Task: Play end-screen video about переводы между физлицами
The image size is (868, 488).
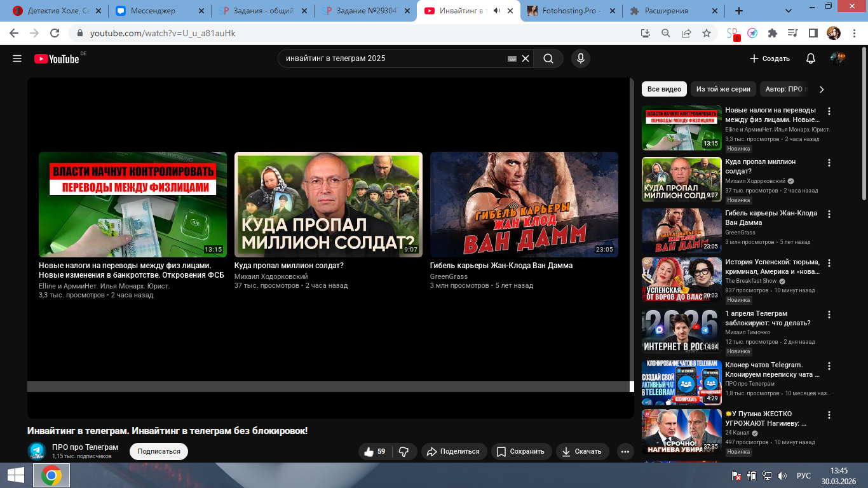Action: click(x=133, y=205)
